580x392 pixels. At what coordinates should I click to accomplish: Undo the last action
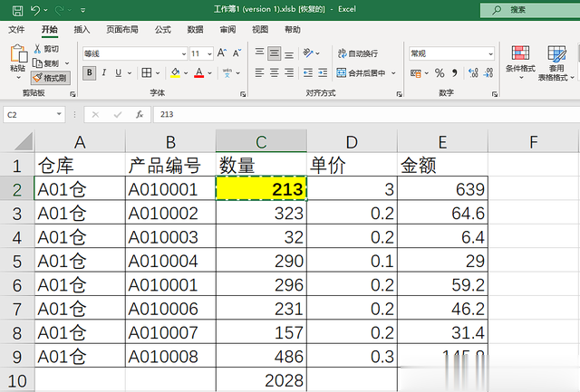coord(35,10)
